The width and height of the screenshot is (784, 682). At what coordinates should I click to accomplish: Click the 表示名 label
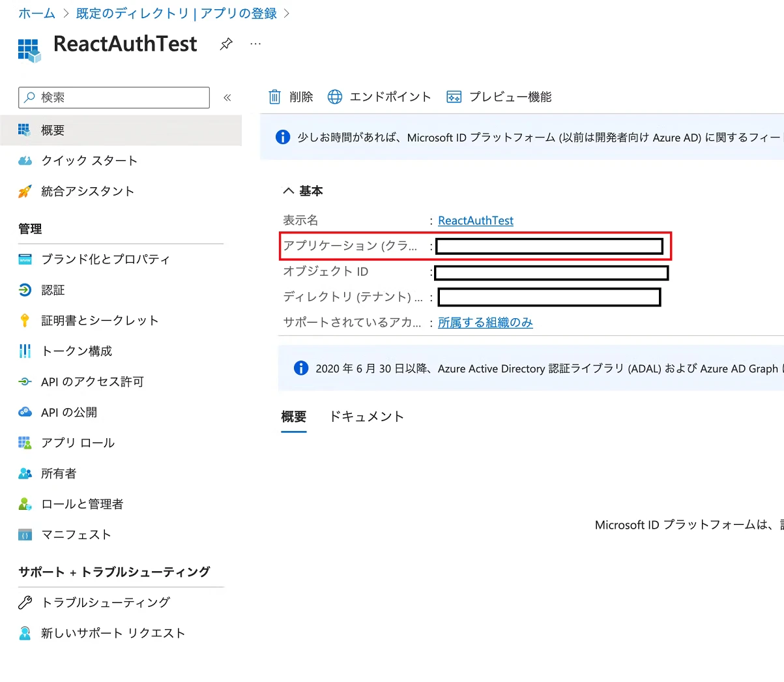300,220
